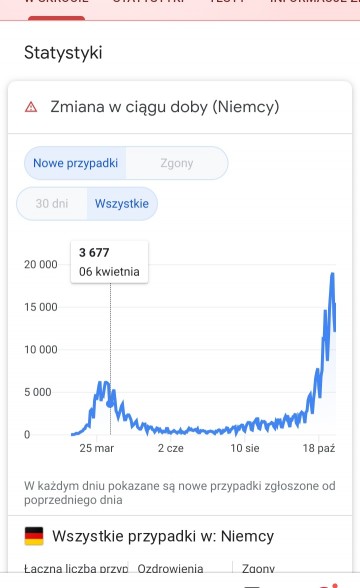
Task: Click the Łączna liczba przypadków column header
Action: point(76,568)
